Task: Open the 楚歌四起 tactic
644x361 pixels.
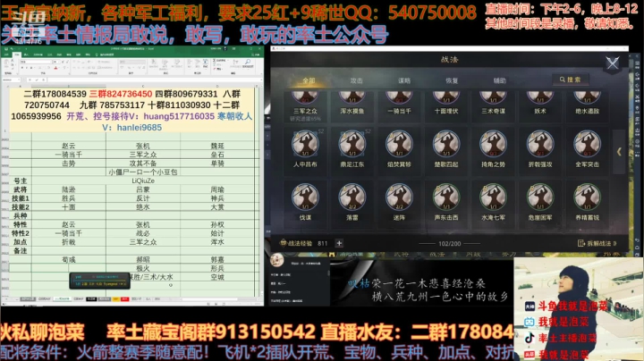Action: coord(446,144)
